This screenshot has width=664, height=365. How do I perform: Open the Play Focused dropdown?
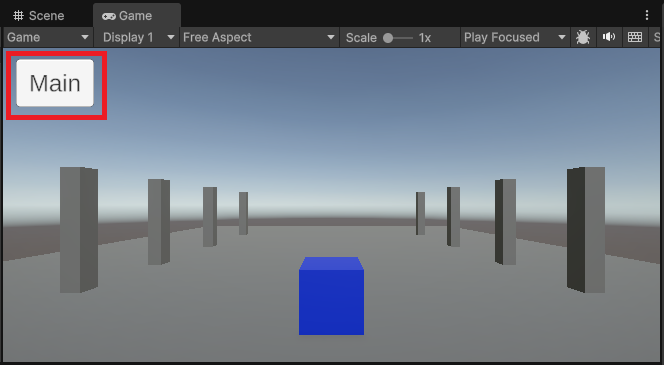(515, 38)
